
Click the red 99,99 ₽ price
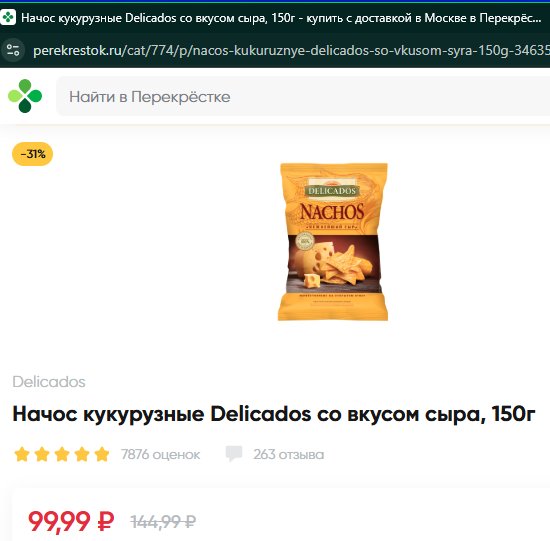click(x=71, y=521)
